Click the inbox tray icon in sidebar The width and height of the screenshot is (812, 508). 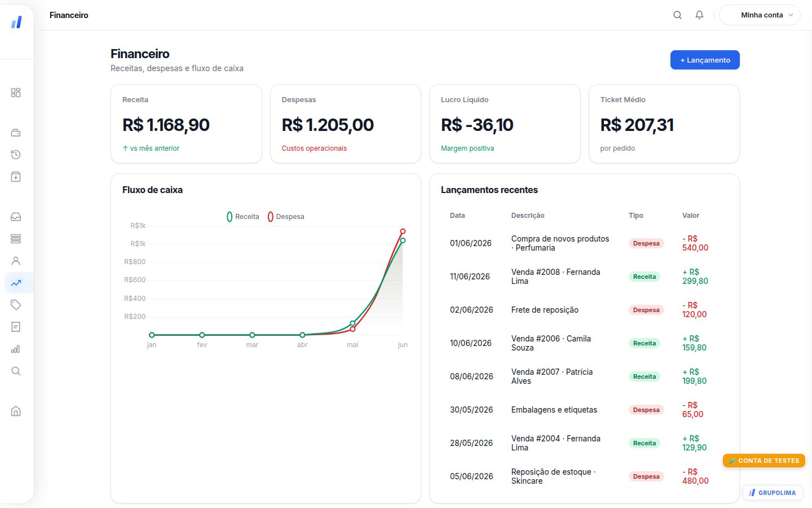(x=16, y=217)
